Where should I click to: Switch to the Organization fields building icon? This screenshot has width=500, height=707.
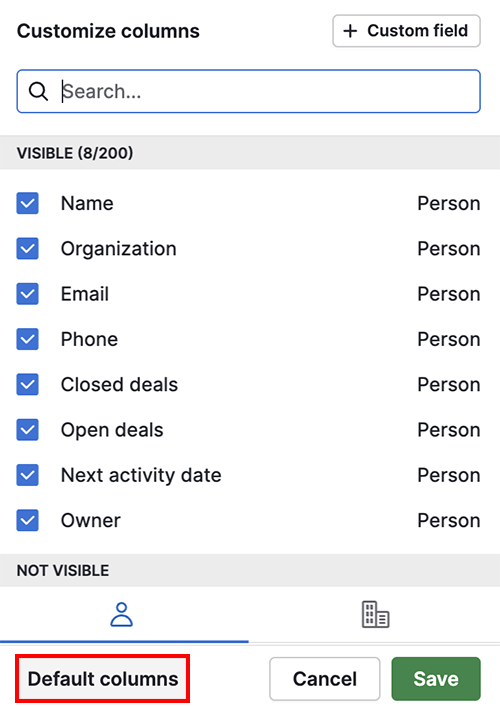376,614
